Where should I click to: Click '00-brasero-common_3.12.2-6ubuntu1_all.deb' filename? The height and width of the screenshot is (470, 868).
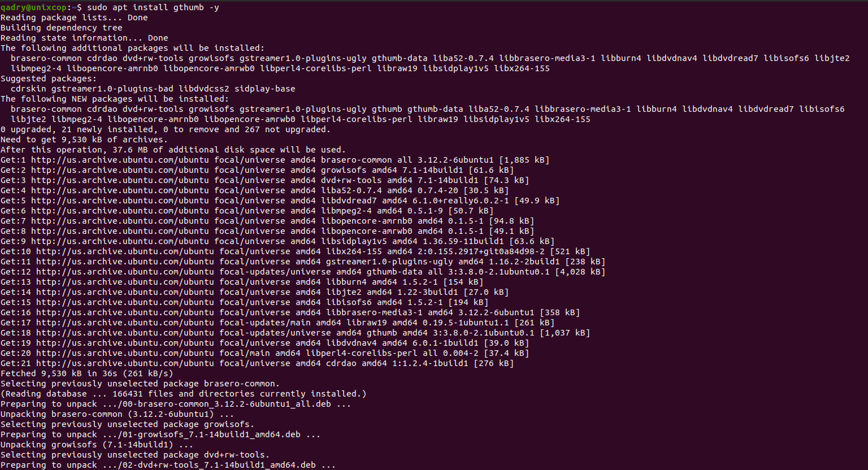(227, 404)
